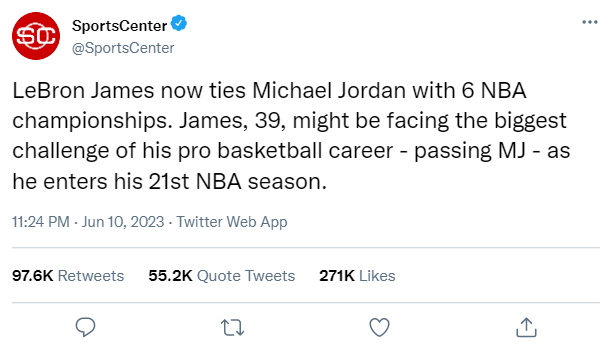Click the Jun 10, 2023 date
The image size is (612, 364).
coord(123,222)
